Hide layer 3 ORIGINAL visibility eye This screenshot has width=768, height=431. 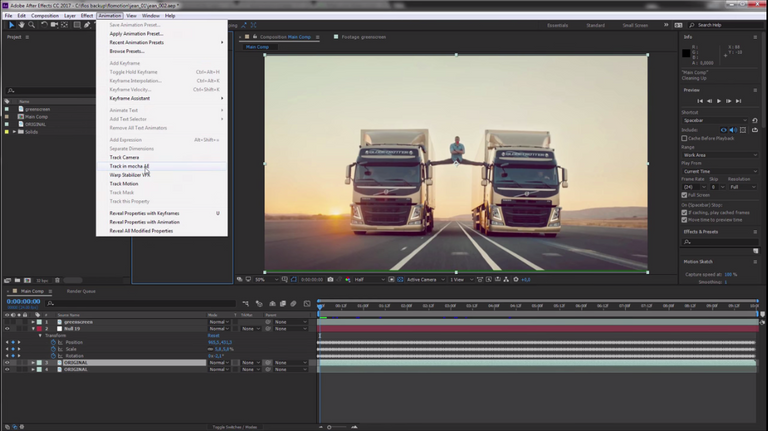7,363
